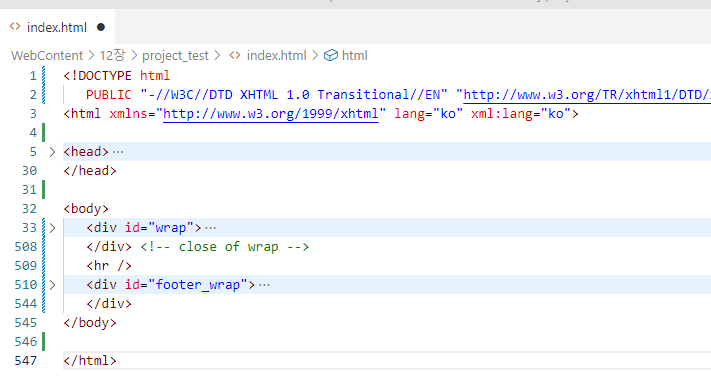The width and height of the screenshot is (711, 387).
Task: Click the HTML file icon on the tab
Action: [15, 27]
